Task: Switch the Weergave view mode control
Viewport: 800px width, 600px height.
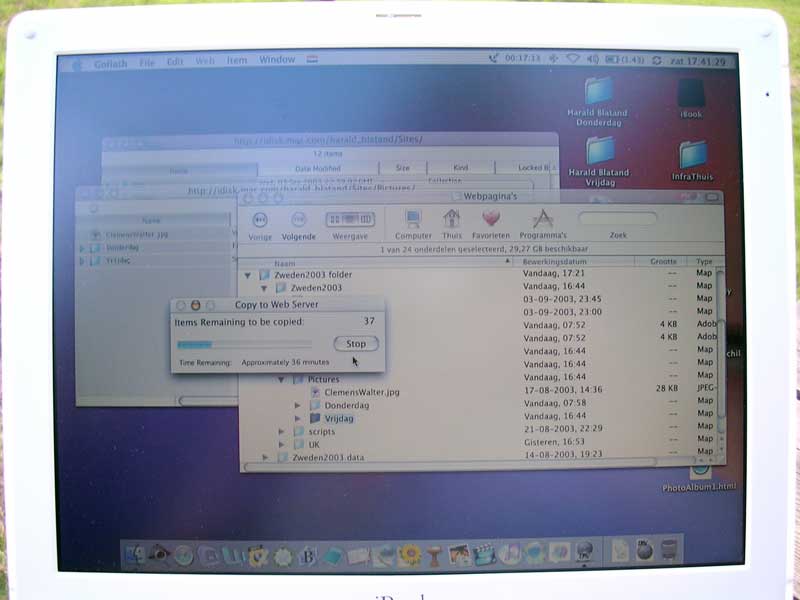Action: coord(350,219)
